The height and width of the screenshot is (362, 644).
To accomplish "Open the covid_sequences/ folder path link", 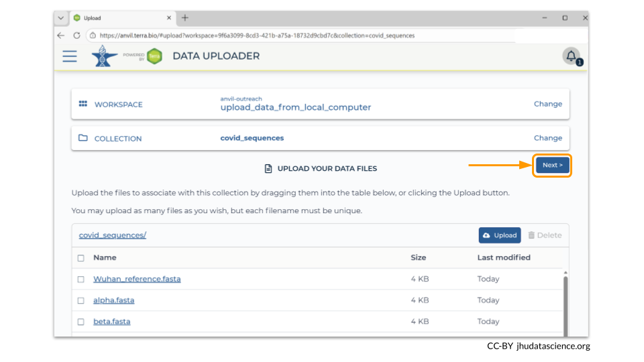I will [x=113, y=235].
